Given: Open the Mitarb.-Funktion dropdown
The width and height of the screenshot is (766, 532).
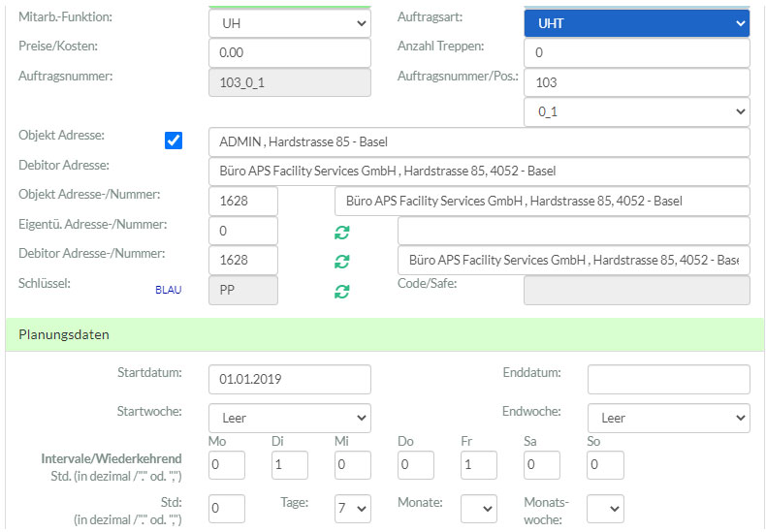Looking at the screenshot, I should tap(289, 23).
